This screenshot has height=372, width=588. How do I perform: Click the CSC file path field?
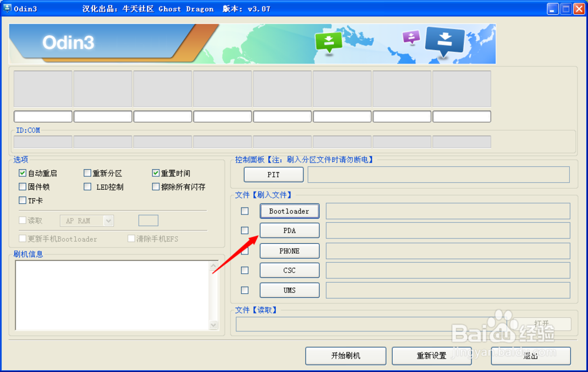click(447, 270)
